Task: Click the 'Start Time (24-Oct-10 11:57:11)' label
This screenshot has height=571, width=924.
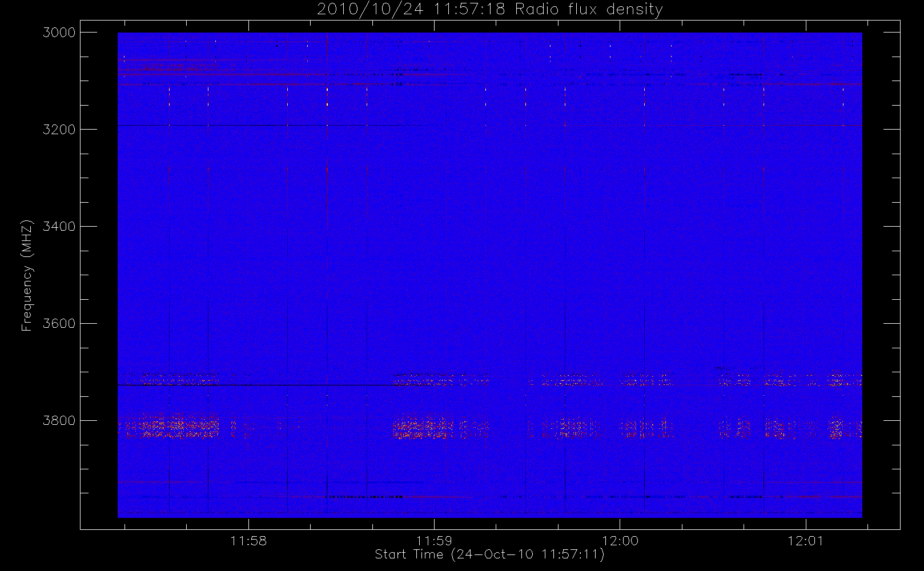Action: coord(489,554)
